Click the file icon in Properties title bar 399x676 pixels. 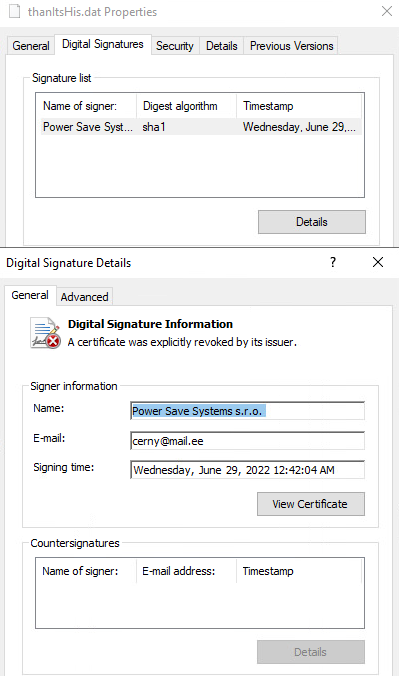point(15,11)
